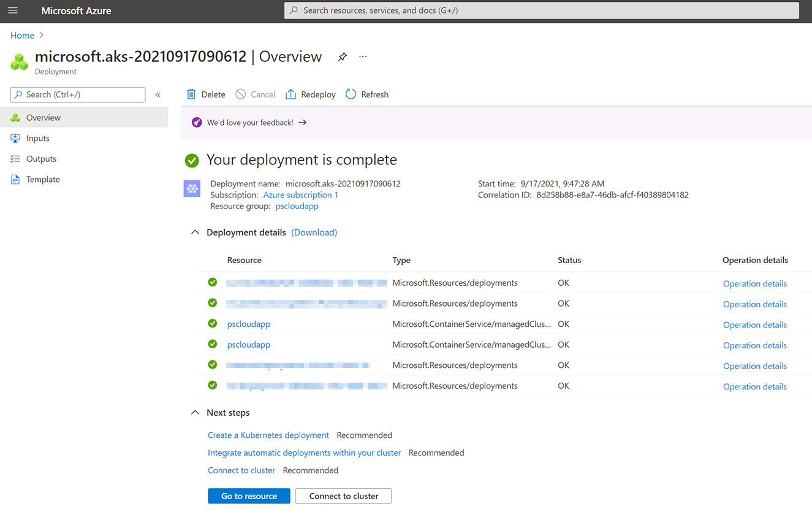
Task: Open the feedback arrow link
Action: click(x=302, y=123)
